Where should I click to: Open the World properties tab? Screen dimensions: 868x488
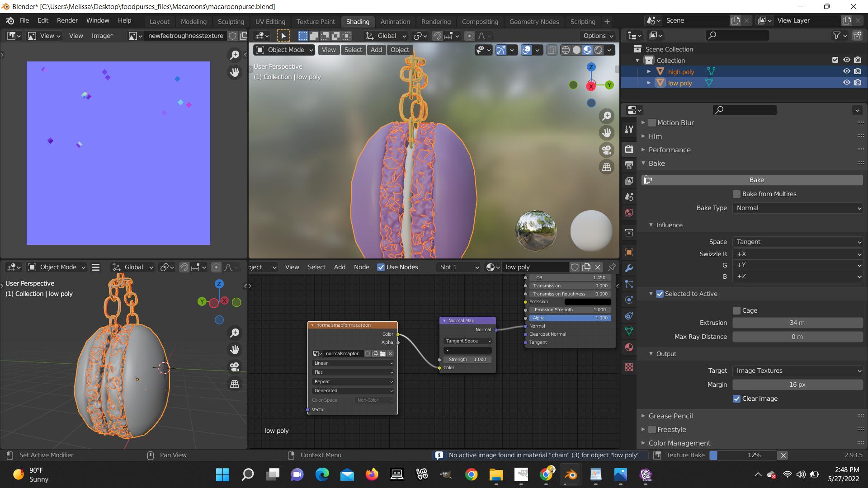pos(629,212)
